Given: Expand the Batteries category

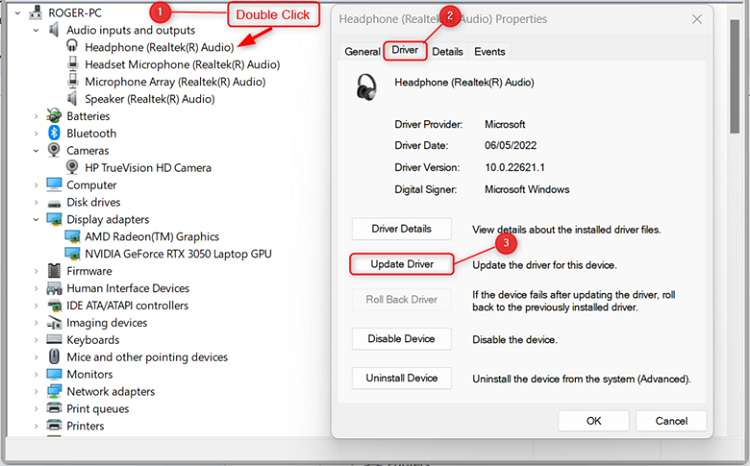Looking at the screenshot, I should point(36,116).
